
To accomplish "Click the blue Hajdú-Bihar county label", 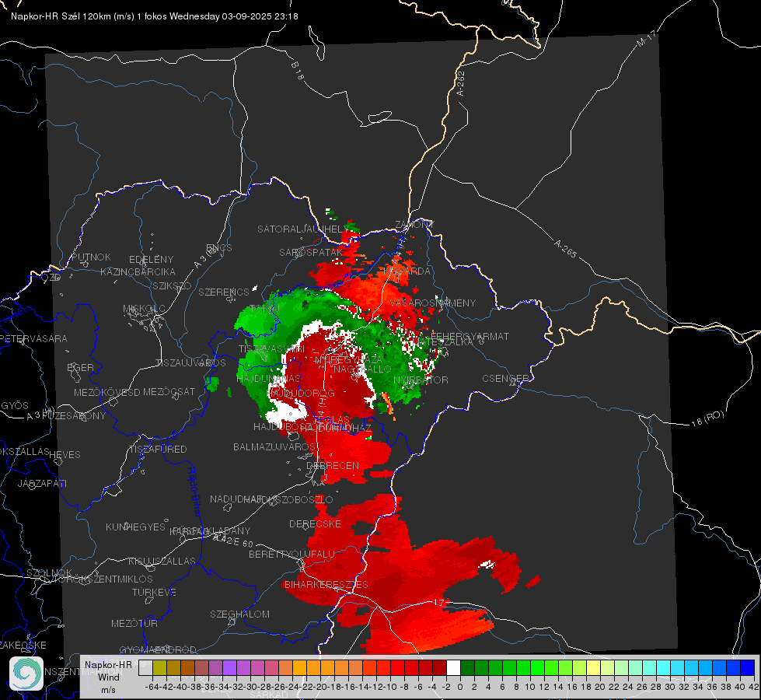I will tap(194, 491).
